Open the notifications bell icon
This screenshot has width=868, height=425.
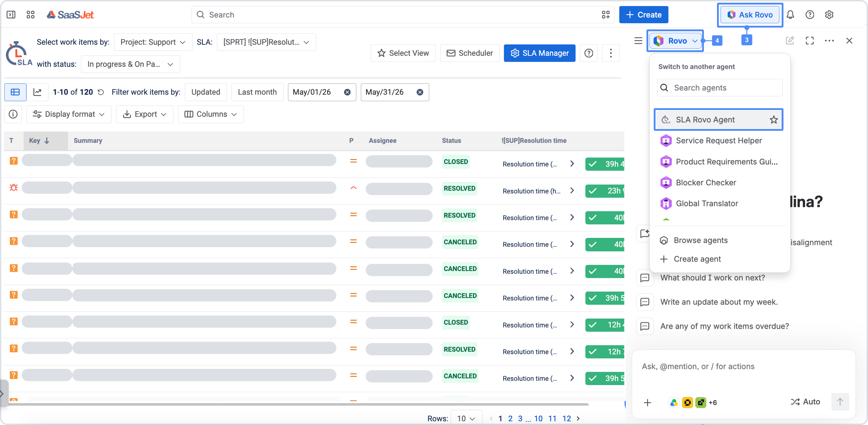[790, 14]
